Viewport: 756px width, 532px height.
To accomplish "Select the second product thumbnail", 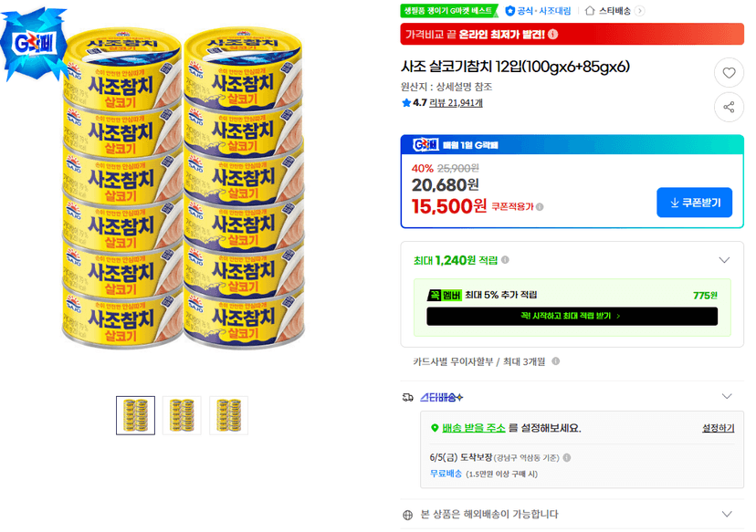I will coord(182,415).
